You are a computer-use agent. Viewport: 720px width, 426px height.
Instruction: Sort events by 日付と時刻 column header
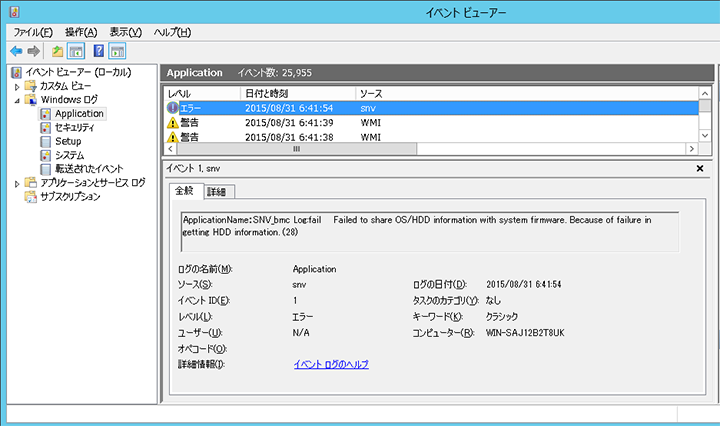[x=296, y=93]
